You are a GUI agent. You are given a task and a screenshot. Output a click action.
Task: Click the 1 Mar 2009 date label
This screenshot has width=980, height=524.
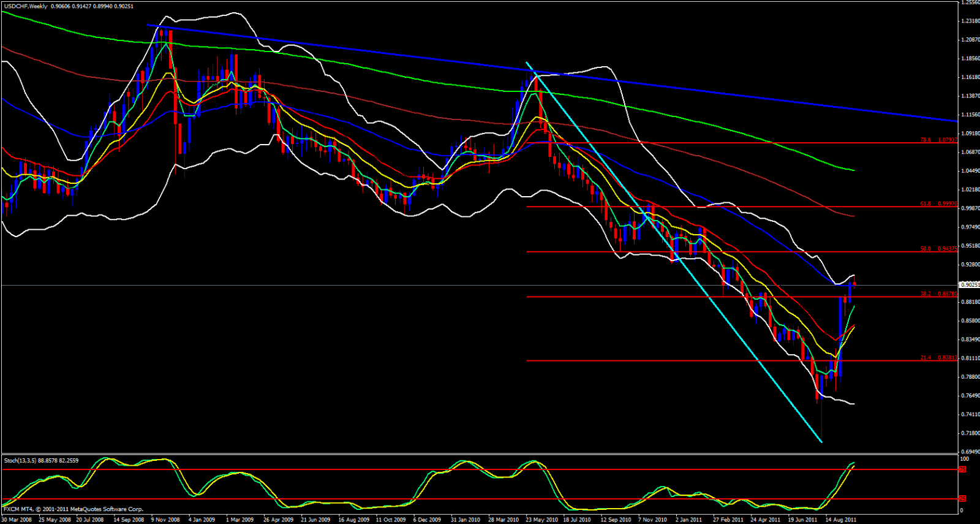point(239,520)
